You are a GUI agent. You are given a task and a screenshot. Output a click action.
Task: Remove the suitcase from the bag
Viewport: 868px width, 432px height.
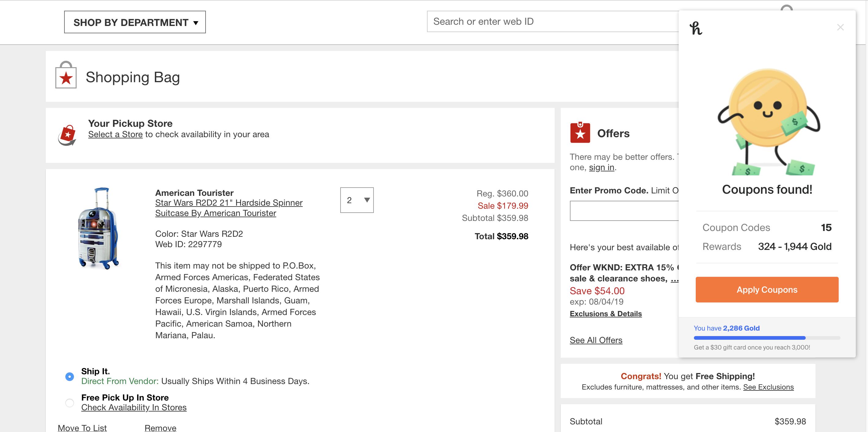click(160, 428)
